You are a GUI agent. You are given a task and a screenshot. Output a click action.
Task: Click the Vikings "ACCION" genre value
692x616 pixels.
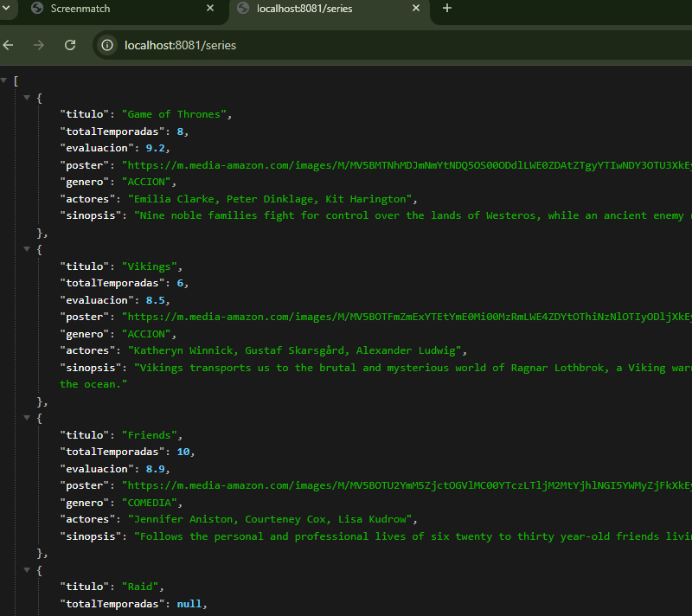[x=146, y=334]
